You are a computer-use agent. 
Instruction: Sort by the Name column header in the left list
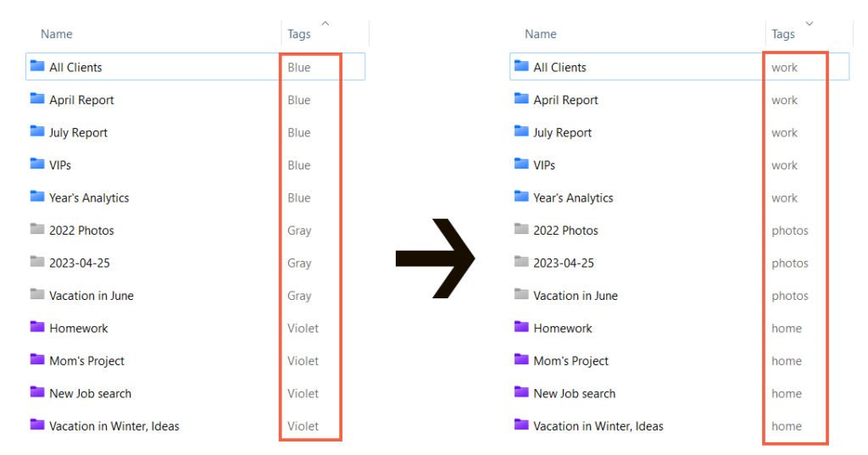coord(57,34)
